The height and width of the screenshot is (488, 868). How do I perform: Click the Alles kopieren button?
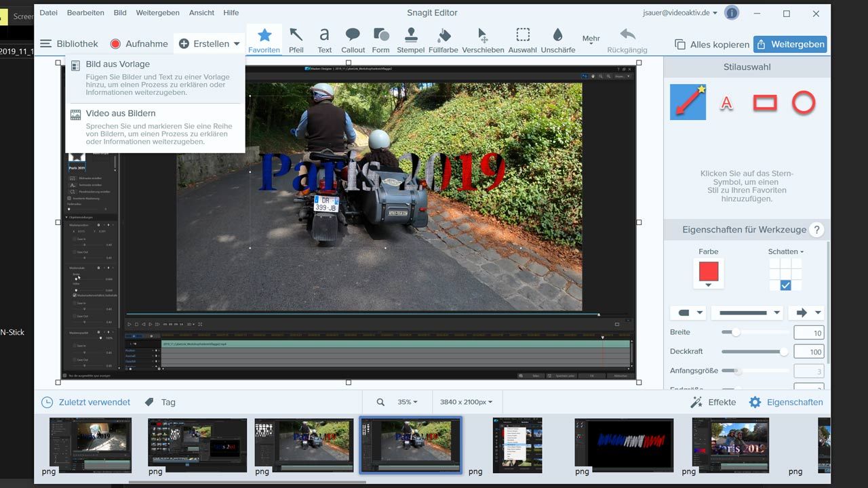[x=712, y=45]
